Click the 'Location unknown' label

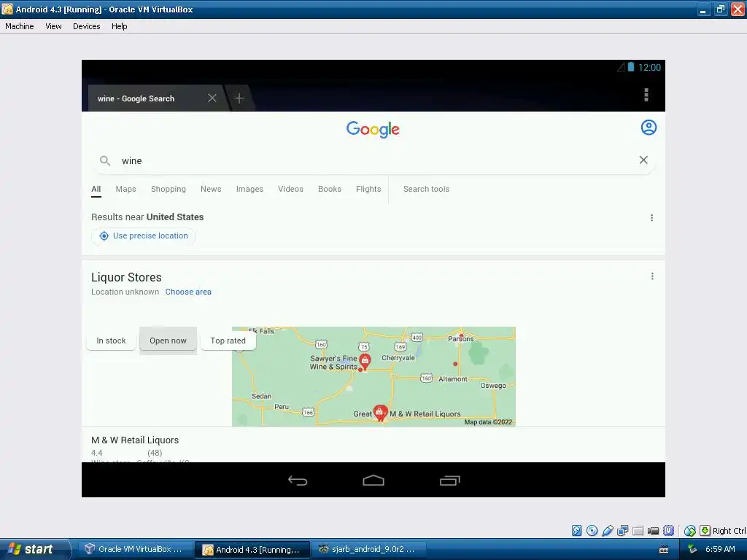[125, 292]
